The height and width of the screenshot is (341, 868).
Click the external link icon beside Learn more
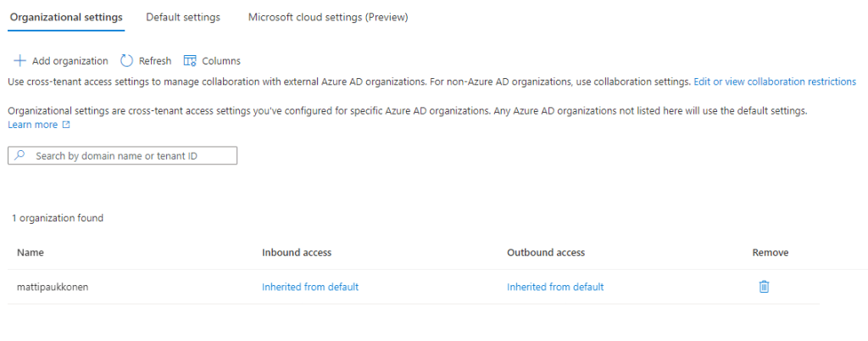[x=66, y=125]
